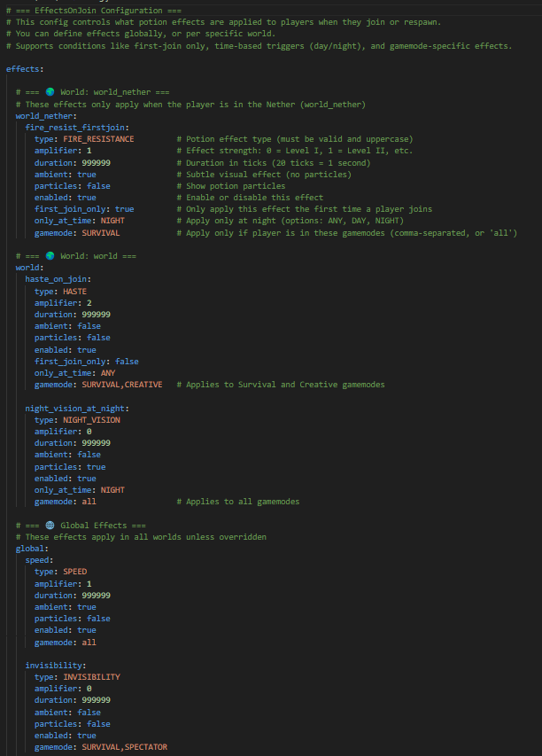Click the comment "These effects apply in all worlds unless overridden"
This screenshot has height=756, width=542.
(141, 537)
